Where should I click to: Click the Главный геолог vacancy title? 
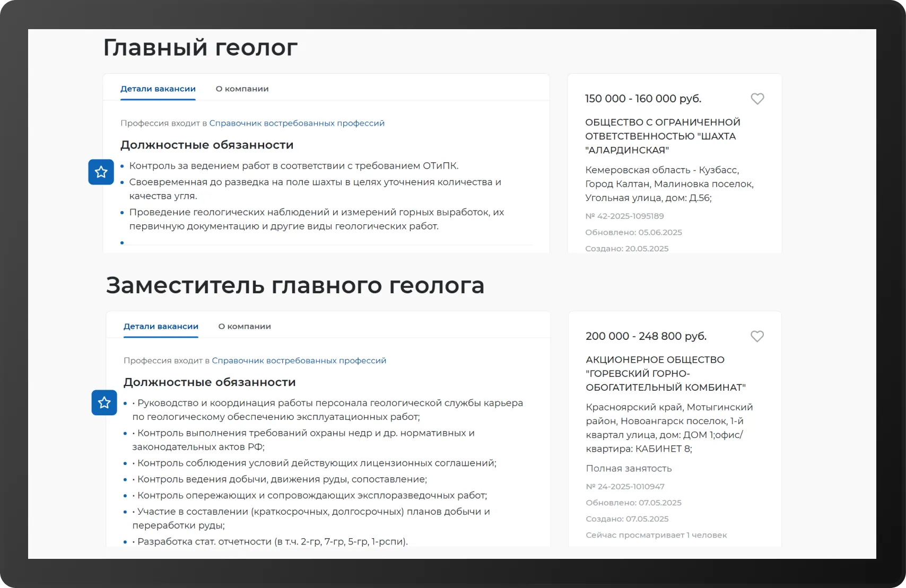[200, 48]
